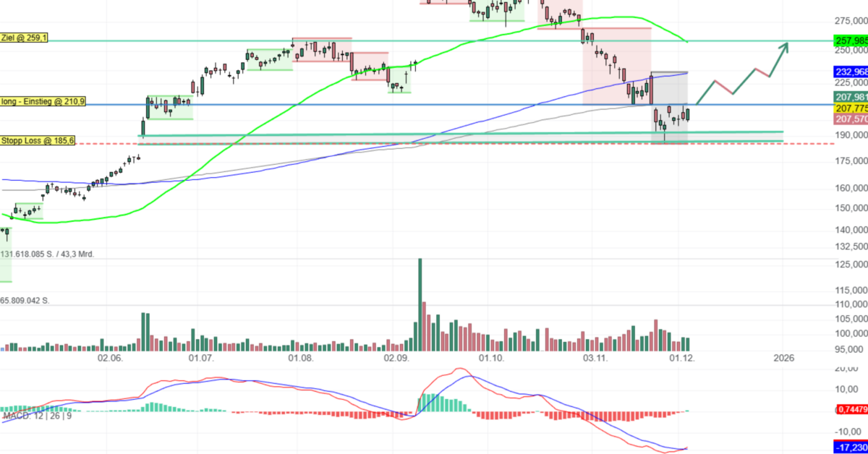Click the 'long - Einstieg @ 210,9' label

pos(43,102)
